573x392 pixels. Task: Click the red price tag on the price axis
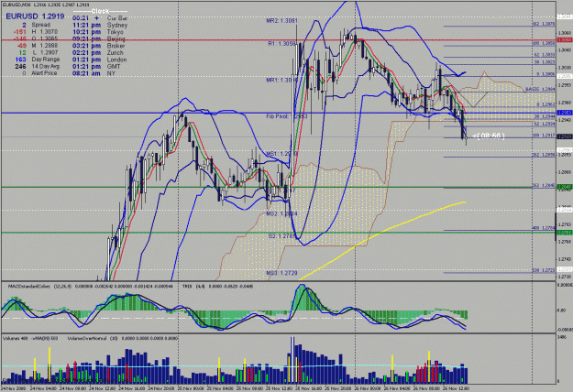(565, 39)
